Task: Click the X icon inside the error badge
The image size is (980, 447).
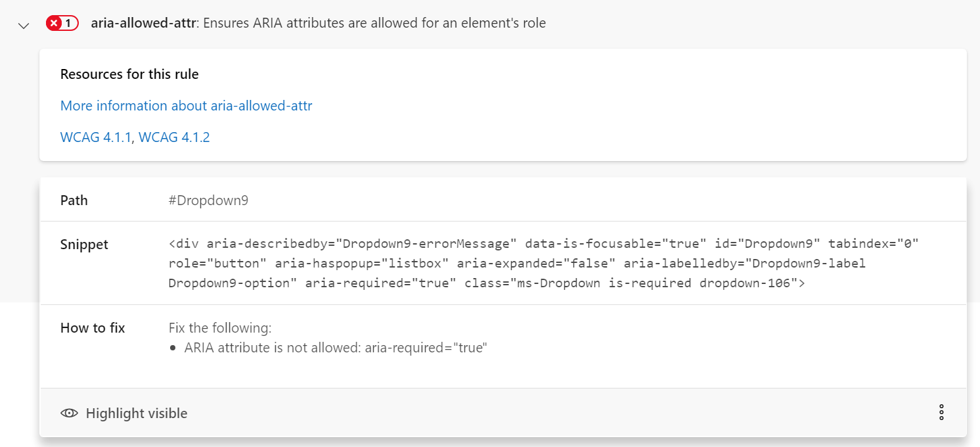Action: (x=54, y=22)
